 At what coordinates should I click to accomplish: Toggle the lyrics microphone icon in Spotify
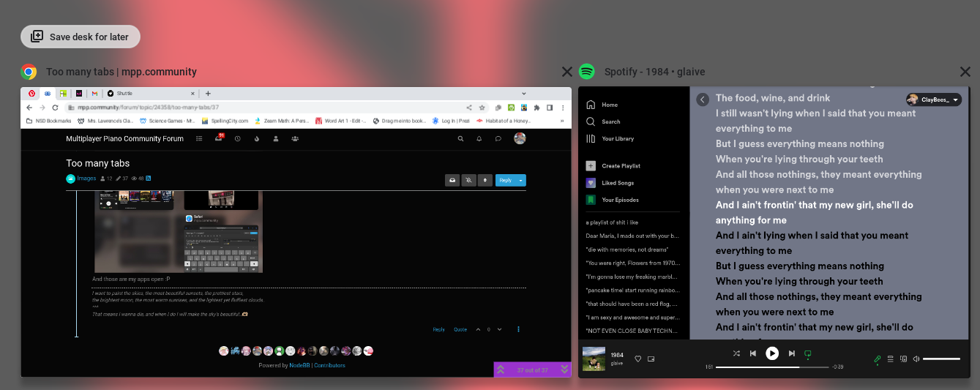(x=878, y=359)
